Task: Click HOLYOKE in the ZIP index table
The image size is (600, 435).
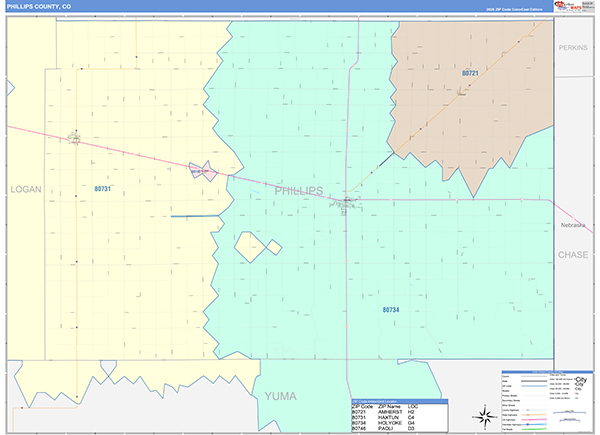Action: coord(390,423)
